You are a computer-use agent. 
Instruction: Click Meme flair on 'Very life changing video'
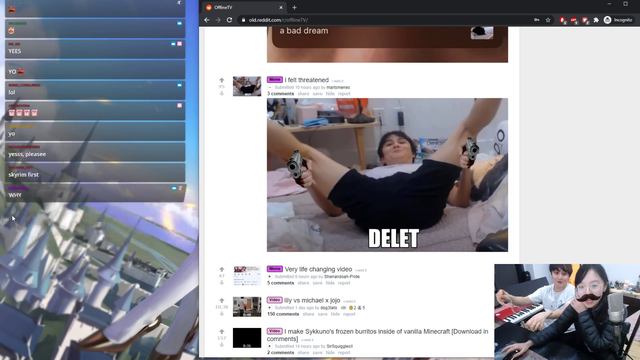[x=275, y=269]
